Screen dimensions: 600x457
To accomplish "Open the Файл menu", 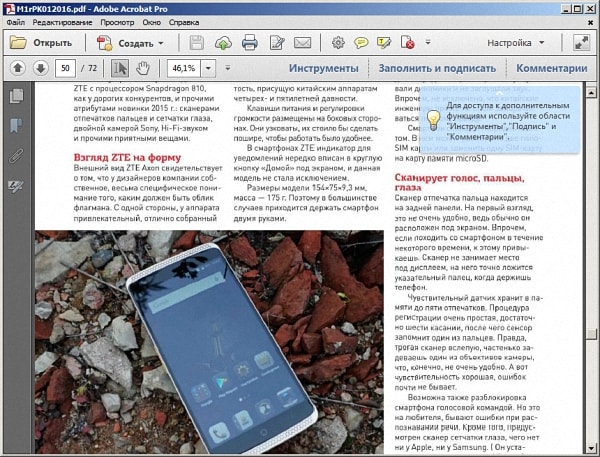I will tap(16, 22).
